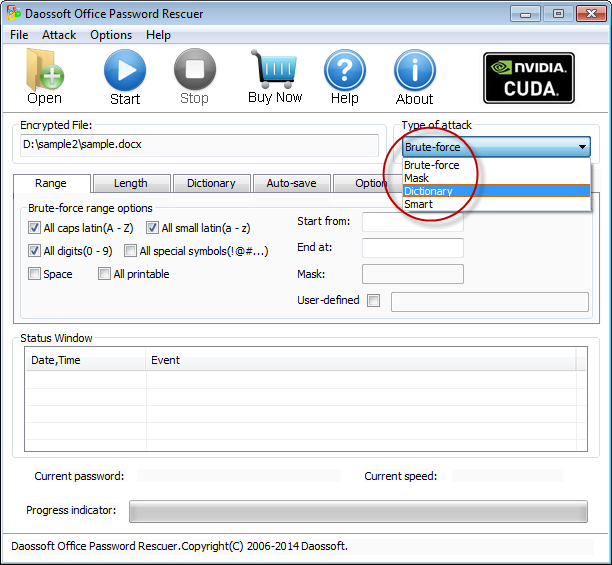612x565 pixels.
Task: Switch to the Dictionary tab
Action: point(212,183)
